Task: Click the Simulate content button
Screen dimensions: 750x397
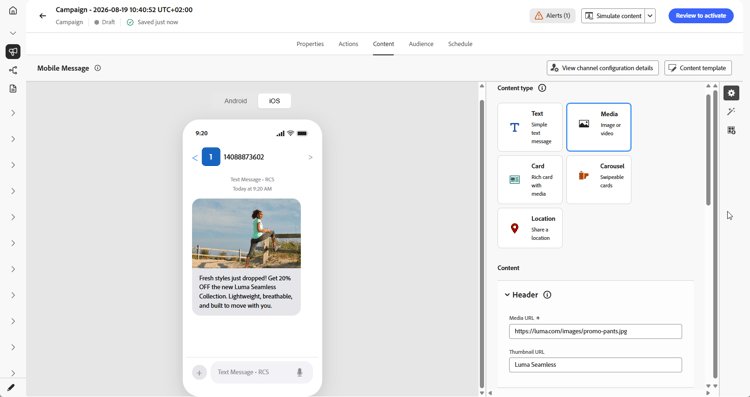Action: coord(613,16)
